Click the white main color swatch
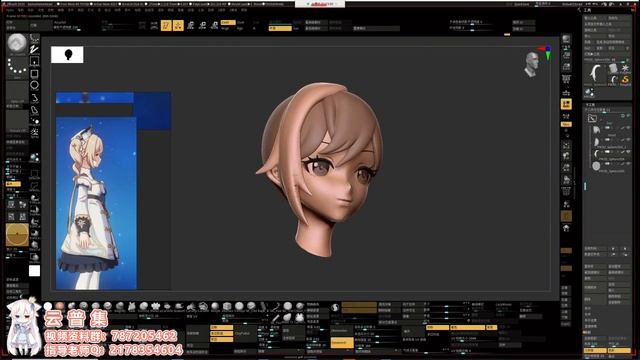 coord(34,271)
